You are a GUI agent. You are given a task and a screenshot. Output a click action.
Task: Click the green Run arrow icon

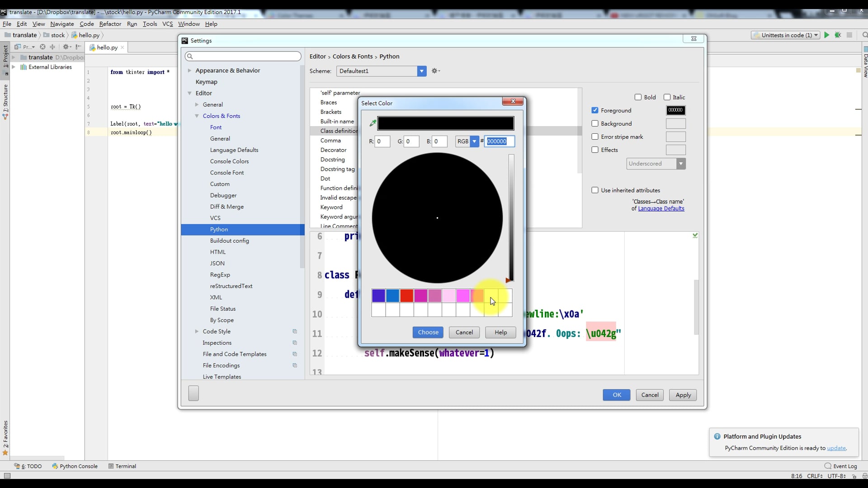coord(826,35)
